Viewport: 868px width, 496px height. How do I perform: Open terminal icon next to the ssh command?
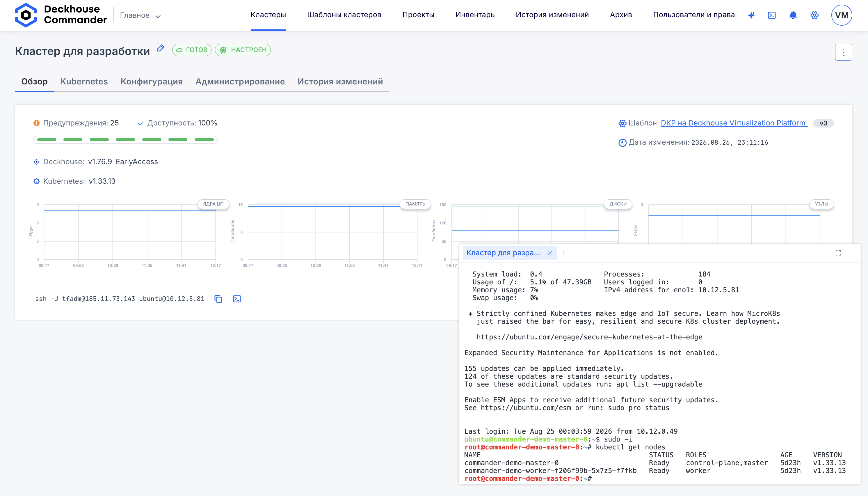[x=237, y=299]
